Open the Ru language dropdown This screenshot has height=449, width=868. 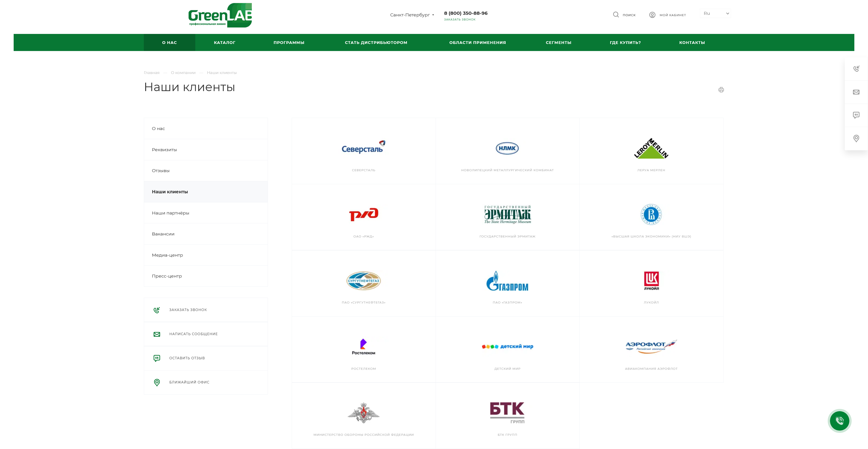(715, 13)
